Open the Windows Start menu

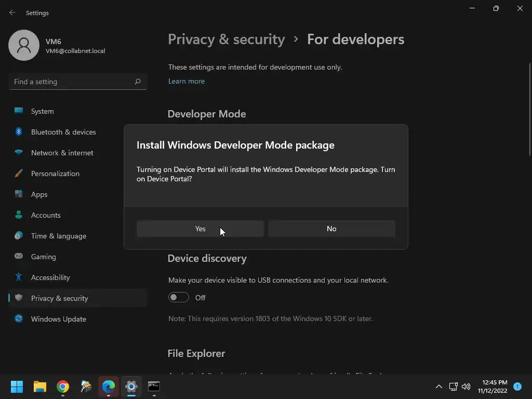tap(17, 387)
